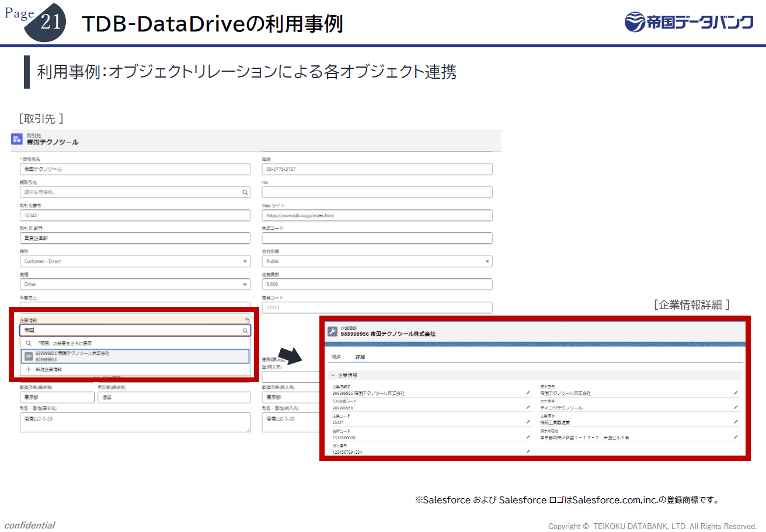This screenshot has width=766, height=532.
Task: Click the 取引先番号 field showing 12345
Action: (135, 215)
